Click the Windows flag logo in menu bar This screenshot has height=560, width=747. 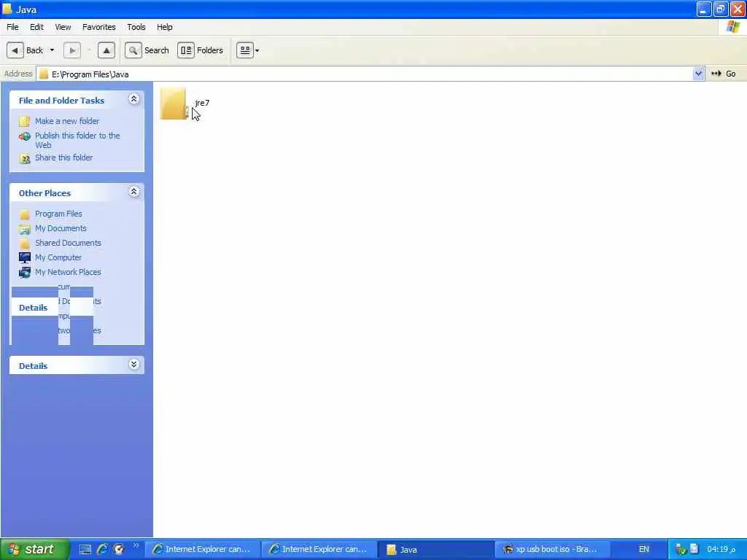732,27
